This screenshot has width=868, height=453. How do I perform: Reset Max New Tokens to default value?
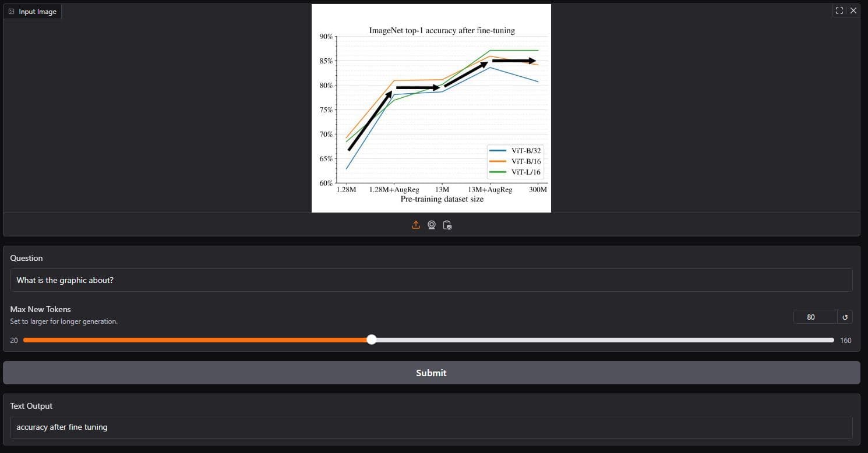click(844, 317)
